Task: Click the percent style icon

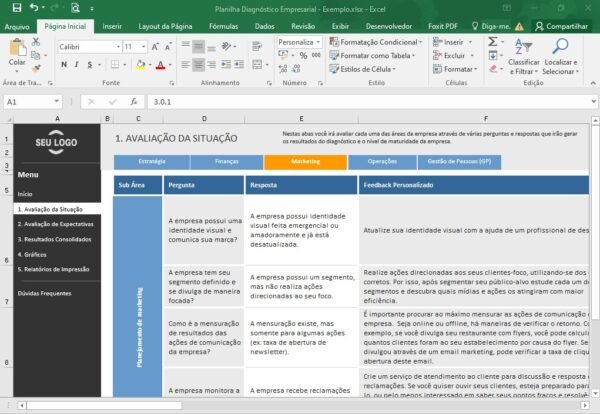Action: click(303, 55)
